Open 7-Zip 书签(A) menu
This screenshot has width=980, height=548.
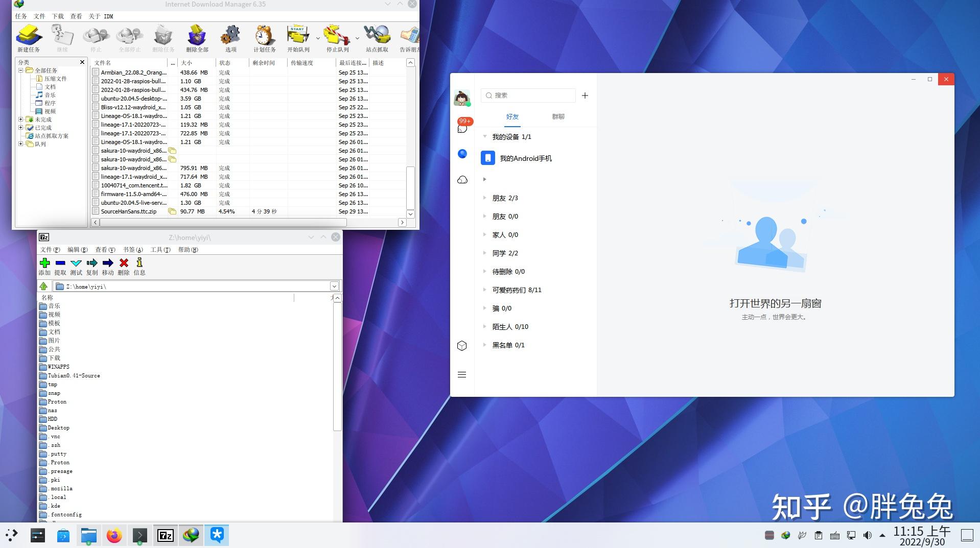[x=133, y=250]
